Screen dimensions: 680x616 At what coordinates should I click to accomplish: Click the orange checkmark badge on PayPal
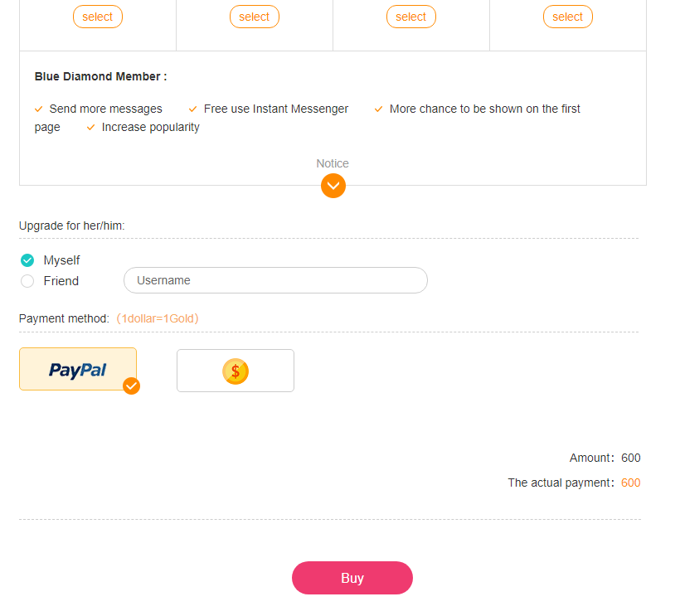(131, 386)
